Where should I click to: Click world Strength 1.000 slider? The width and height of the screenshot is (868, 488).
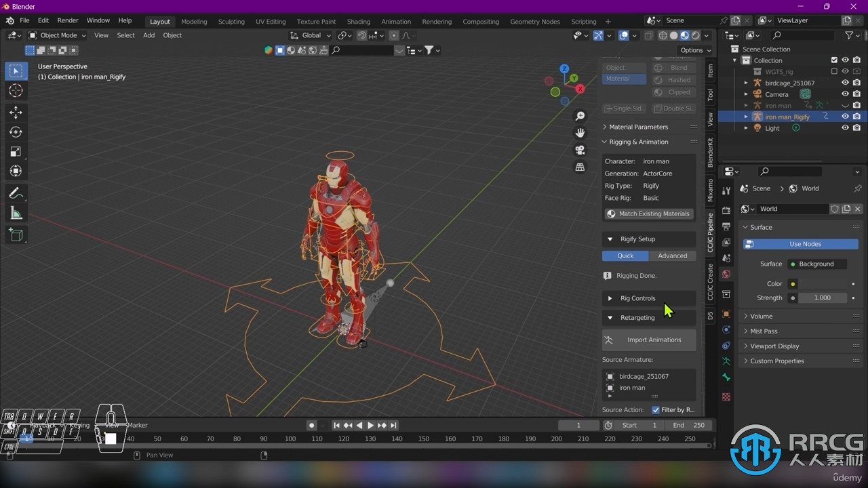click(823, 298)
